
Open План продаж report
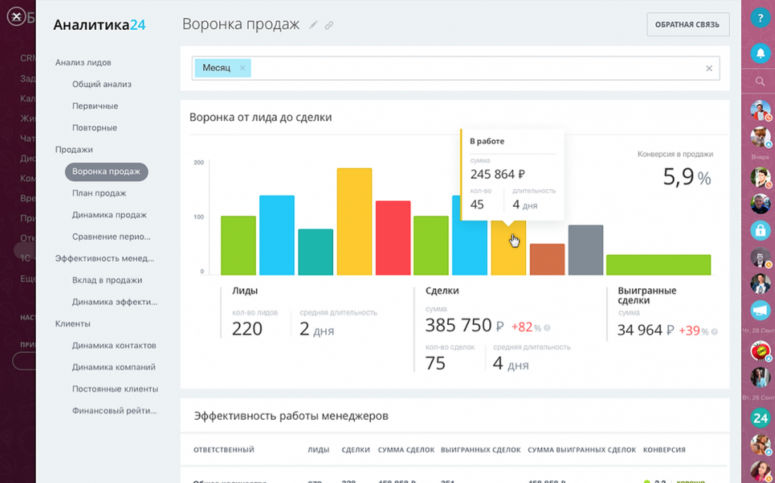(x=99, y=193)
